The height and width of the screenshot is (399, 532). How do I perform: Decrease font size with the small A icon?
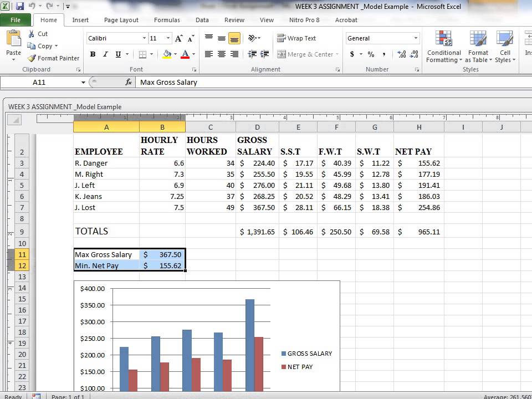point(191,38)
